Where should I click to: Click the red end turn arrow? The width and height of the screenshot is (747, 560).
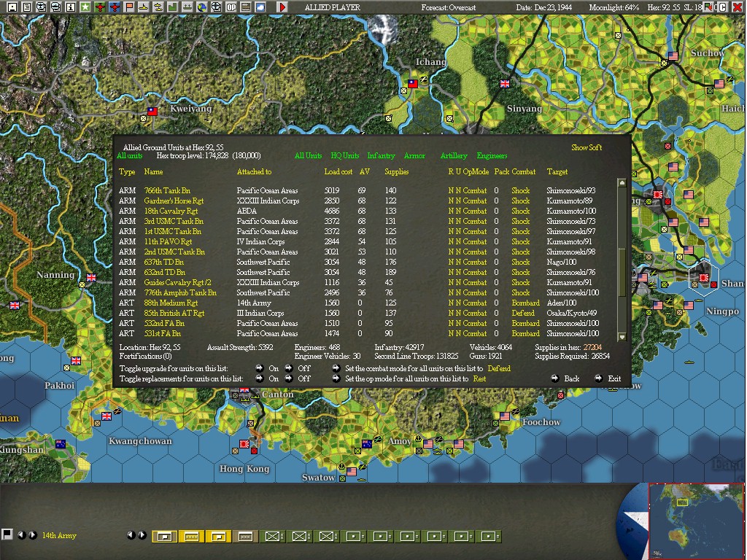click(282, 7)
